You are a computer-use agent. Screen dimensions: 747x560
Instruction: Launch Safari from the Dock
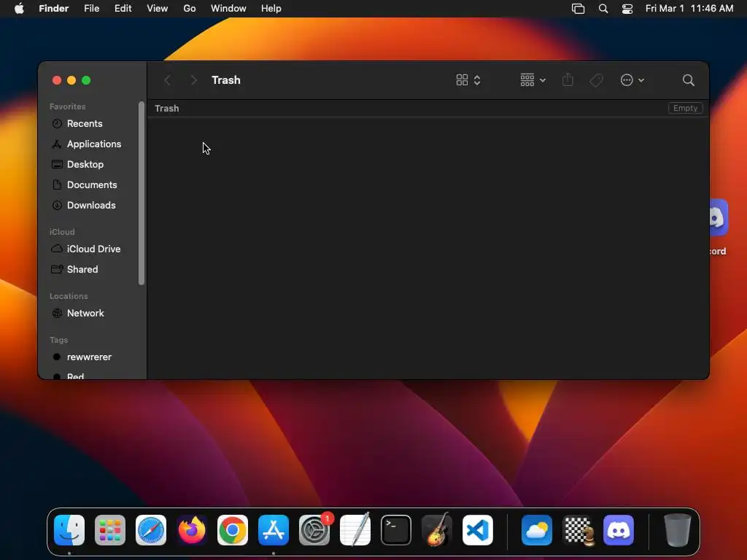point(151,530)
